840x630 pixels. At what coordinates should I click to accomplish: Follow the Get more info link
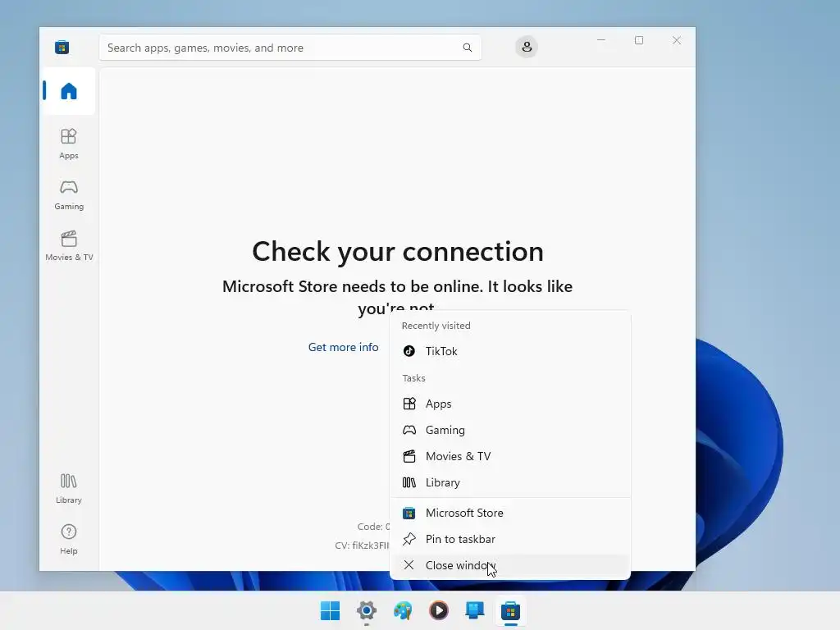(x=344, y=347)
